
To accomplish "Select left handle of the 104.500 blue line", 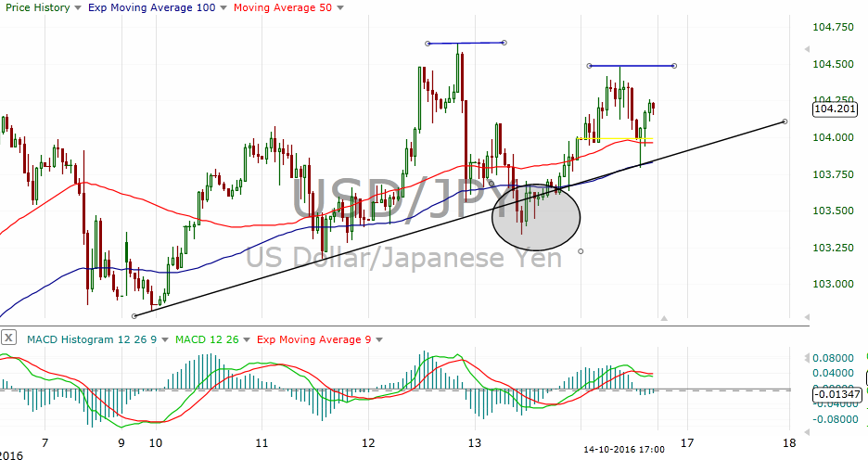I will click(589, 66).
